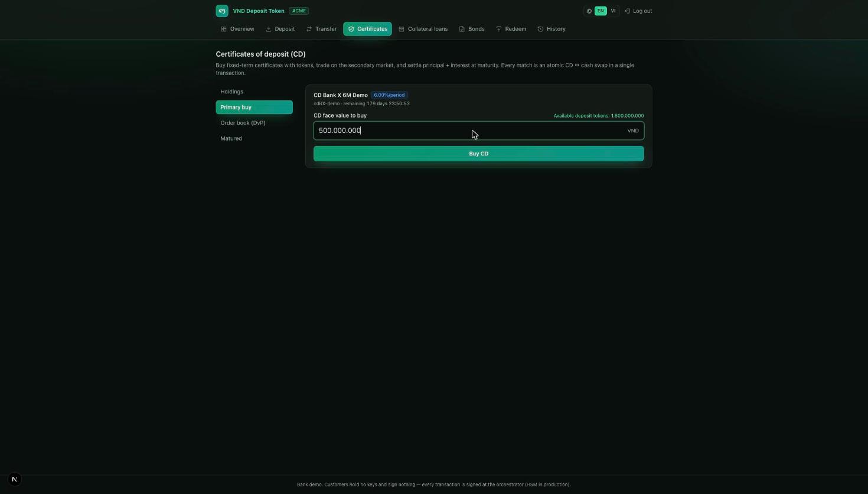Click the Buy CD button
868x494 pixels.
pos(478,154)
